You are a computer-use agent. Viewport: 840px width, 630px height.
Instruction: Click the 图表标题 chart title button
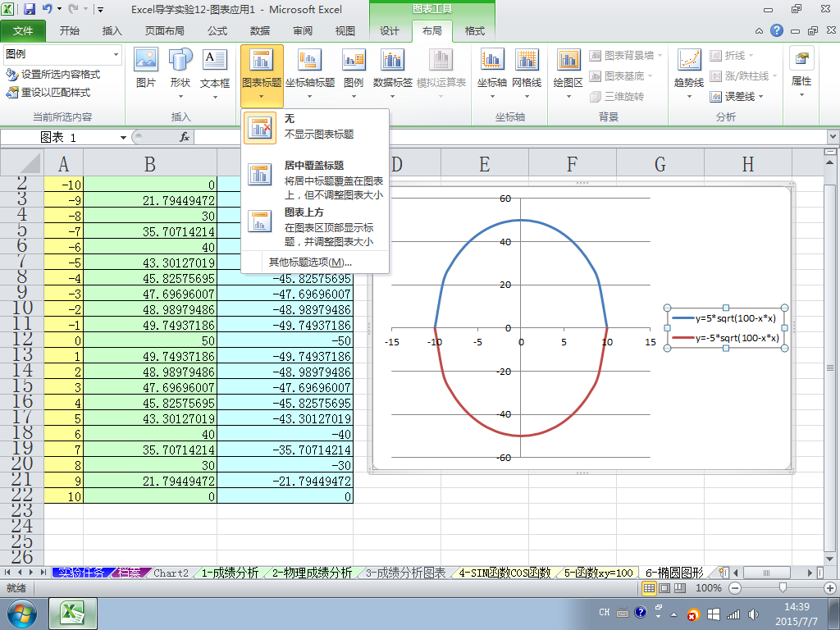pos(262,75)
